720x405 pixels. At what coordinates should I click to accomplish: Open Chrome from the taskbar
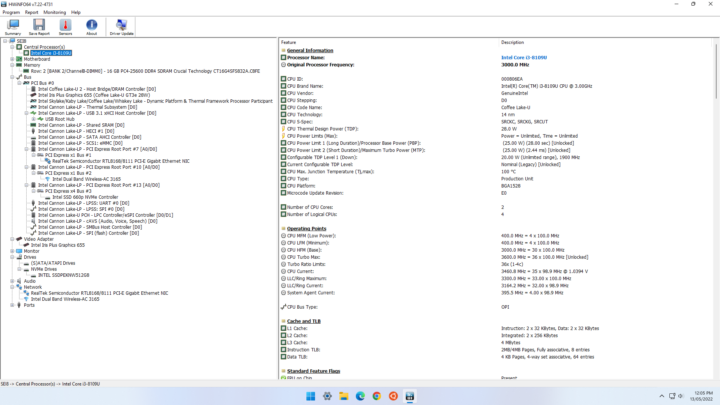click(x=377, y=396)
